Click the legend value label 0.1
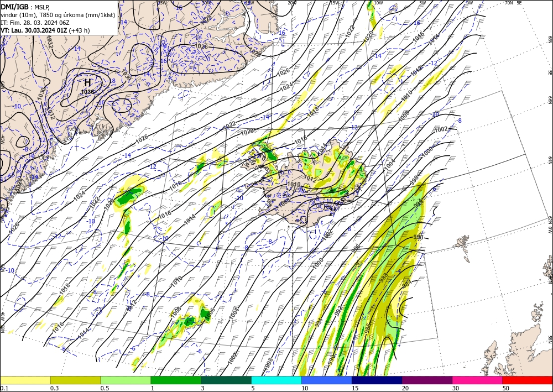 click(4, 388)
